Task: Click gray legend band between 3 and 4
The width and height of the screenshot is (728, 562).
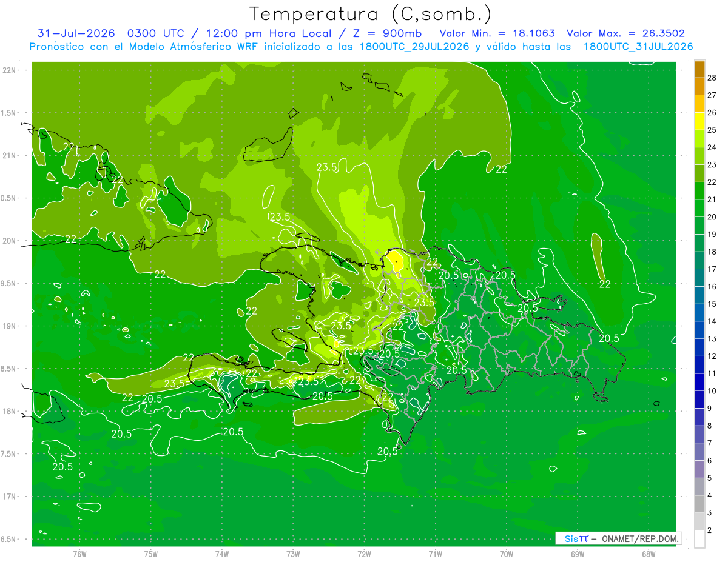Action: 699,504
